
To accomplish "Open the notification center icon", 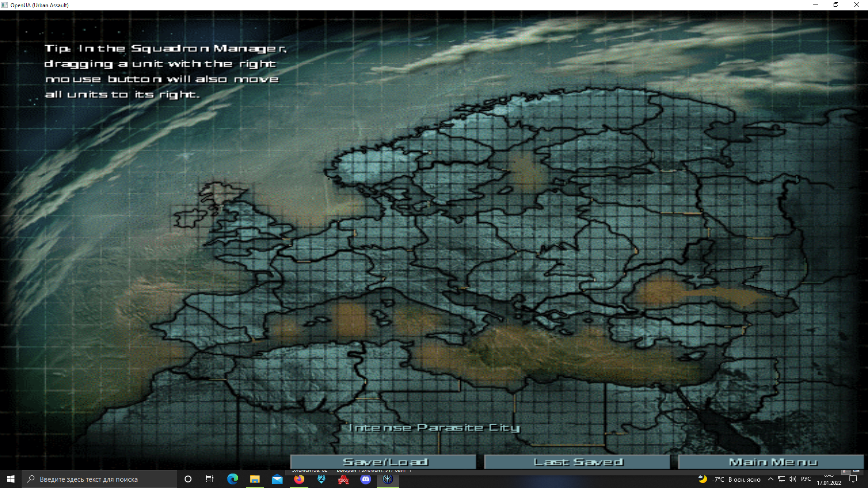I will (x=854, y=479).
